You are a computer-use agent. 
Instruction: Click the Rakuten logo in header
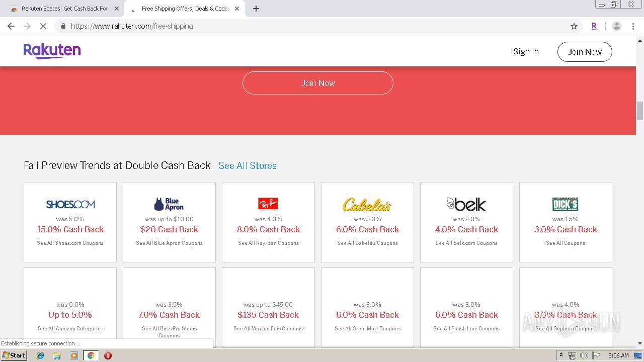52,51
